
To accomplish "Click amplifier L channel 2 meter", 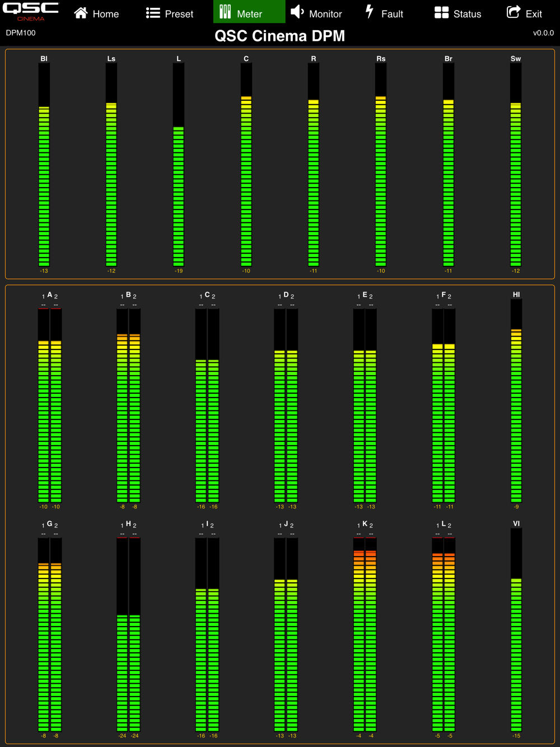I will [450, 634].
